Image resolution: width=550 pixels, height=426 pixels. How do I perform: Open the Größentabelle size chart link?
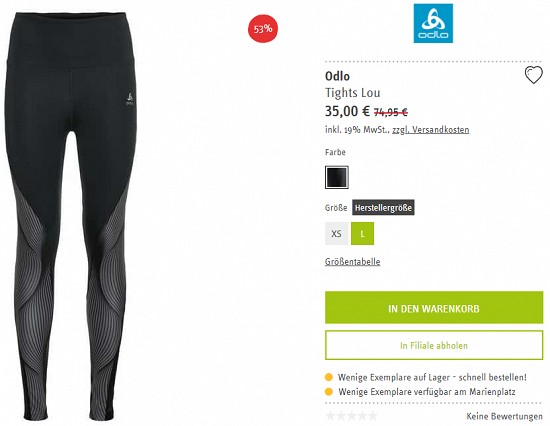[x=353, y=262]
